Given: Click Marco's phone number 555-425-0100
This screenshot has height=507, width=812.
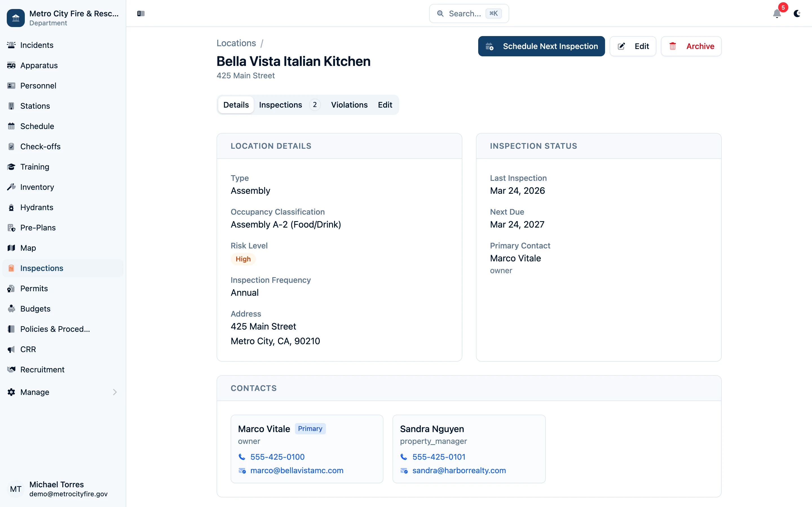Looking at the screenshot, I should (277, 457).
